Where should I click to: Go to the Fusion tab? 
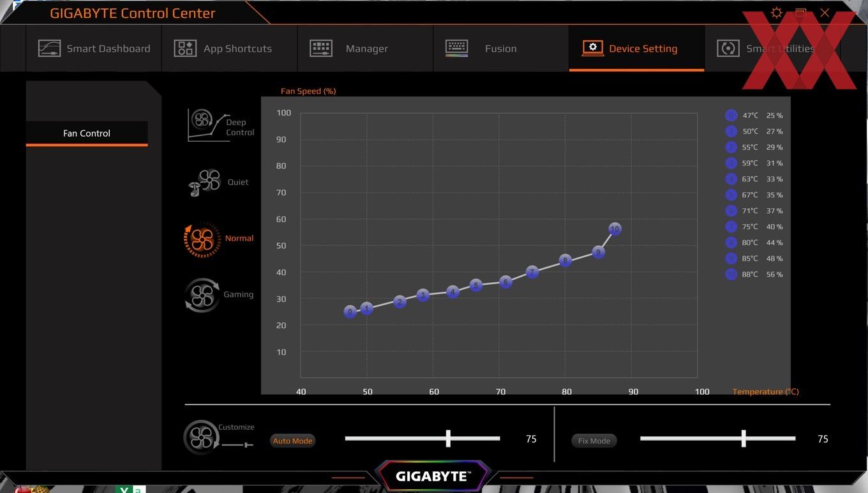click(x=501, y=49)
